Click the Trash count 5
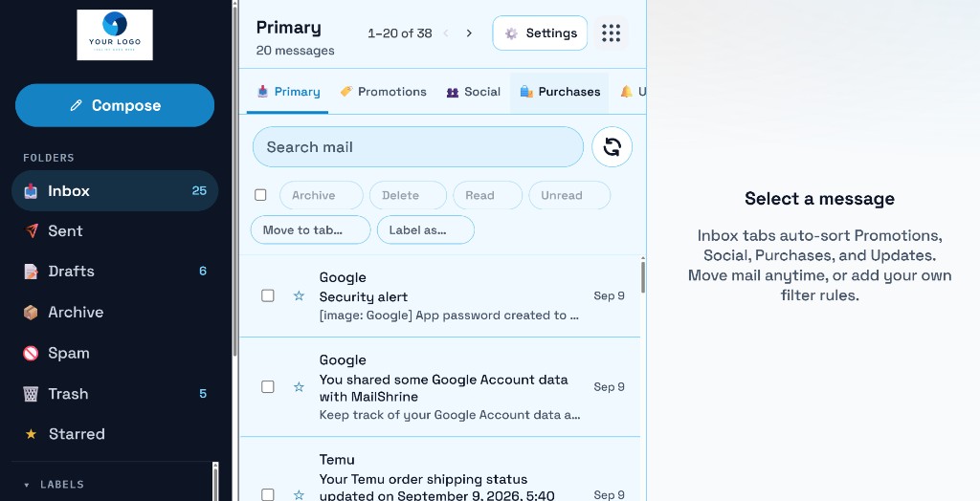 (x=203, y=394)
